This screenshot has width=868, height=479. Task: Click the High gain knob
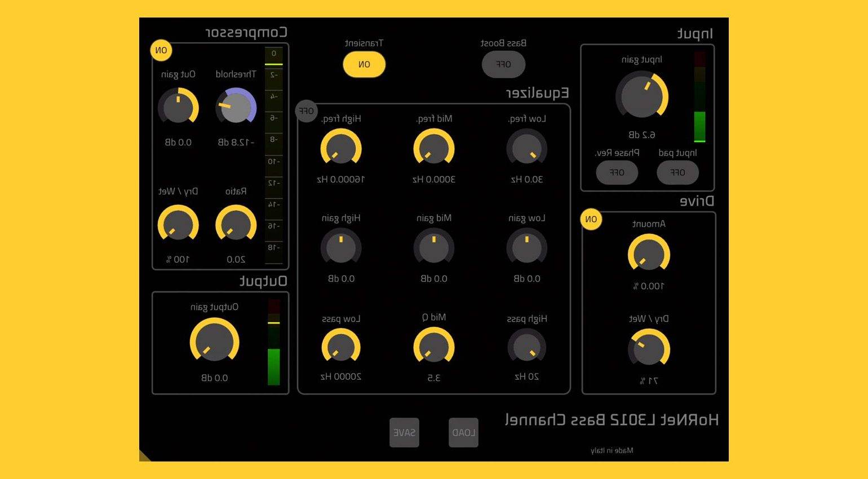341,247
